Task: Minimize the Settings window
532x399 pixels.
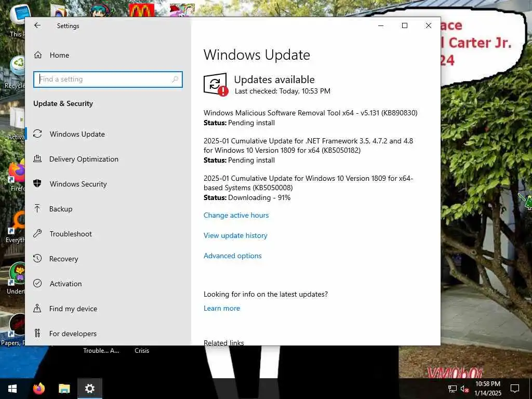Action: 381,25
